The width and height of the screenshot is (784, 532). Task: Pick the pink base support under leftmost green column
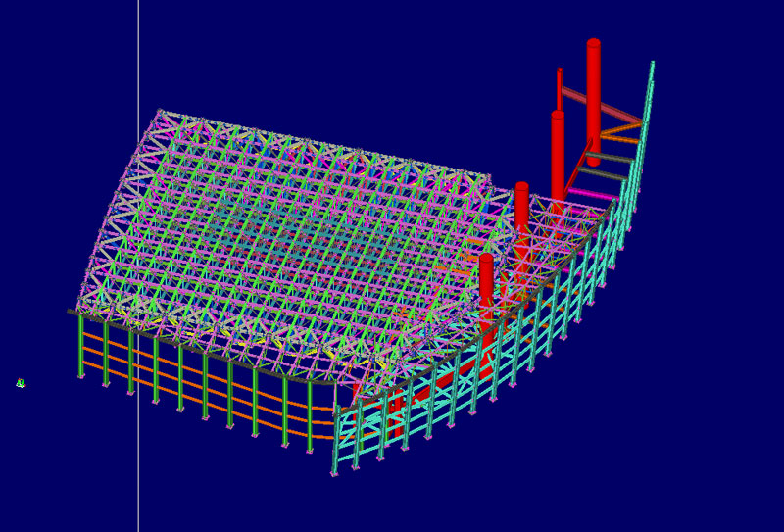80,376
